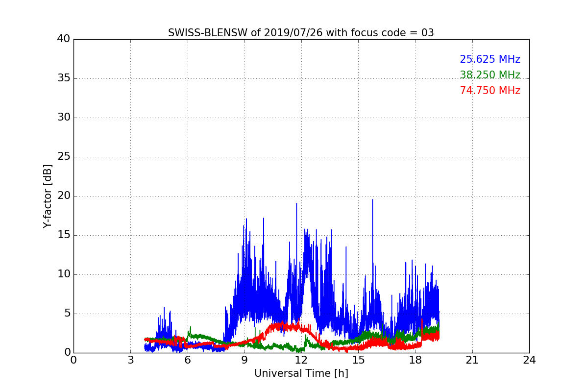Click the Universal Time [h] axis label
Screen dimensions: 588x392
(x=301, y=373)
